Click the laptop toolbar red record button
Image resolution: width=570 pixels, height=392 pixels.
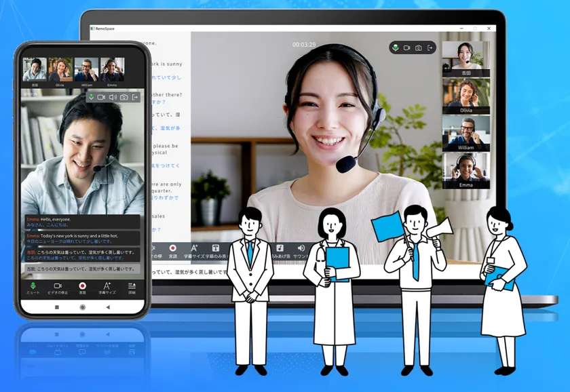[172, 248]
